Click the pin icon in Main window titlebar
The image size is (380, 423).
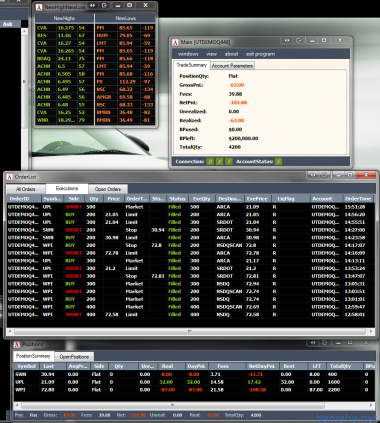287,40
